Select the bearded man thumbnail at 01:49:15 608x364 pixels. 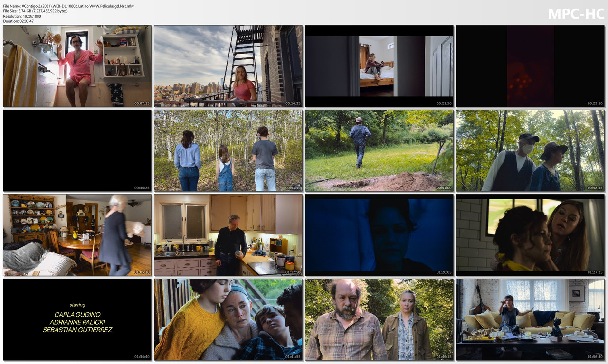click(x=379, y=319)
